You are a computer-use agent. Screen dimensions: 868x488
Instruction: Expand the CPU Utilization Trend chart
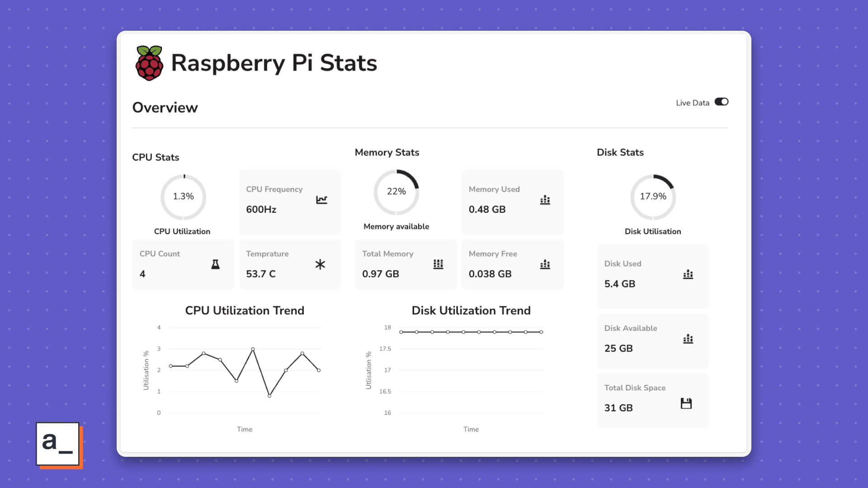point(245,310)
